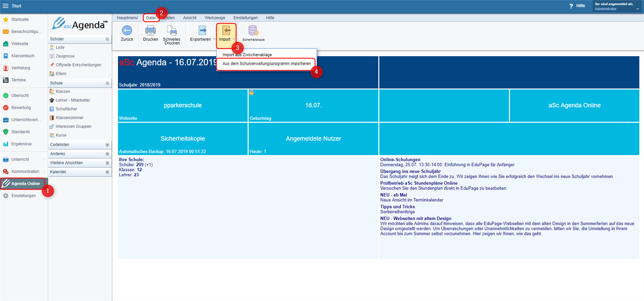The height and width of the screenshot is (301, 644).
Task: Click the Angemeldete Nutzer tile
Action: point(313,139)
